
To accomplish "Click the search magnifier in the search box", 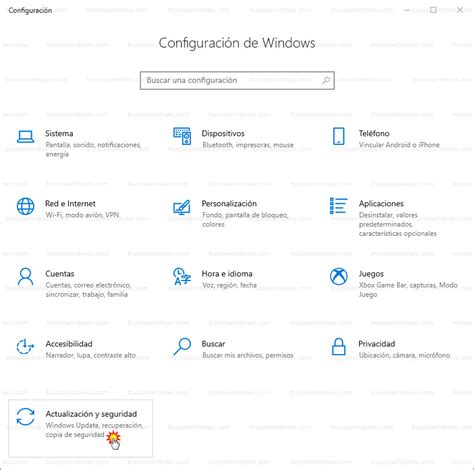I will (326, 80).
